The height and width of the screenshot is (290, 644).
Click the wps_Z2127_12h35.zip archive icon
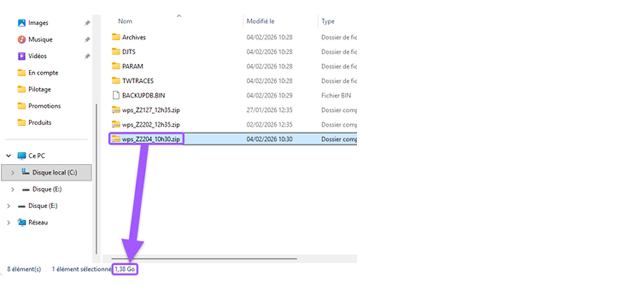116,110
